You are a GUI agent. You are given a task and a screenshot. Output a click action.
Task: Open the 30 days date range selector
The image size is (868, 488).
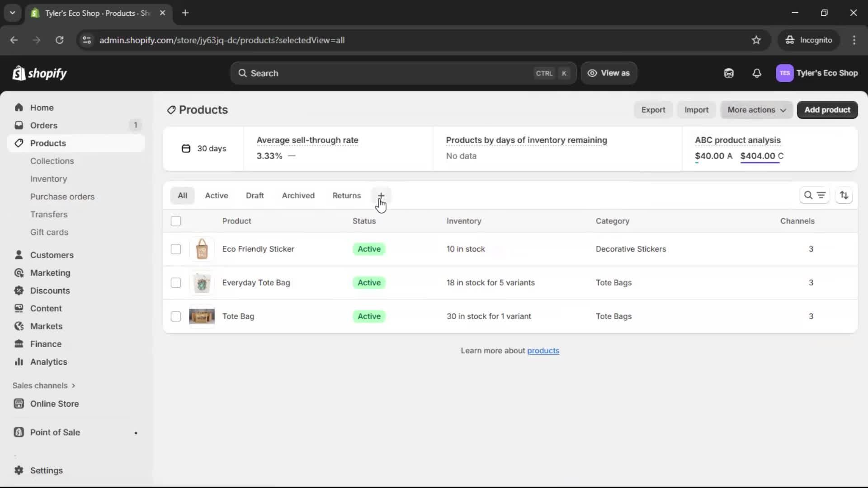pos(203,149)
